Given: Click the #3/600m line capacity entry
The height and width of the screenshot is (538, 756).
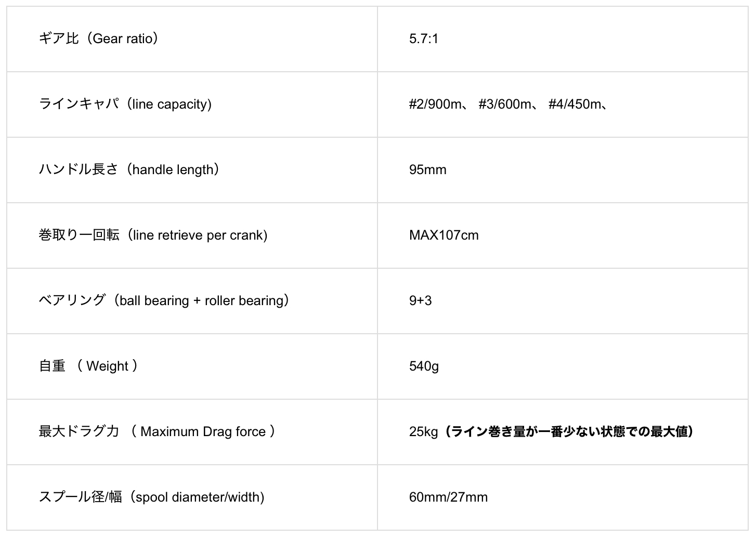Looking at the screenshot, I should pos(505,104).
